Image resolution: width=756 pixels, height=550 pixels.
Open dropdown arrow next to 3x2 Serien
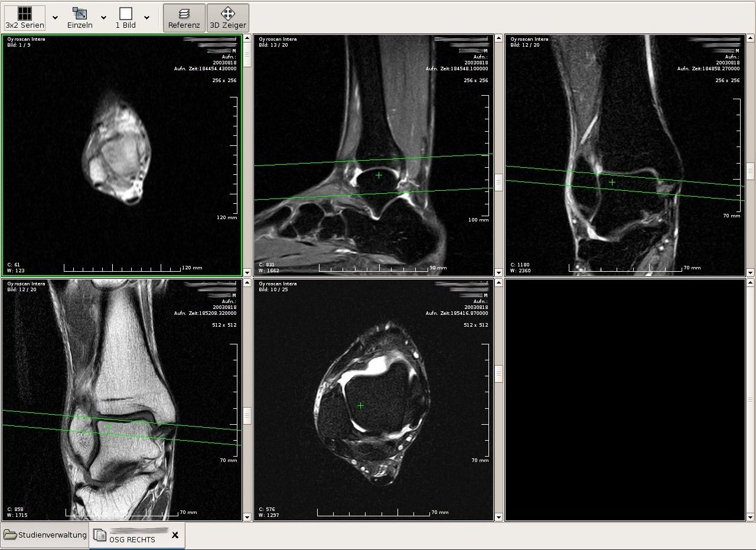[x=55, y=18]
